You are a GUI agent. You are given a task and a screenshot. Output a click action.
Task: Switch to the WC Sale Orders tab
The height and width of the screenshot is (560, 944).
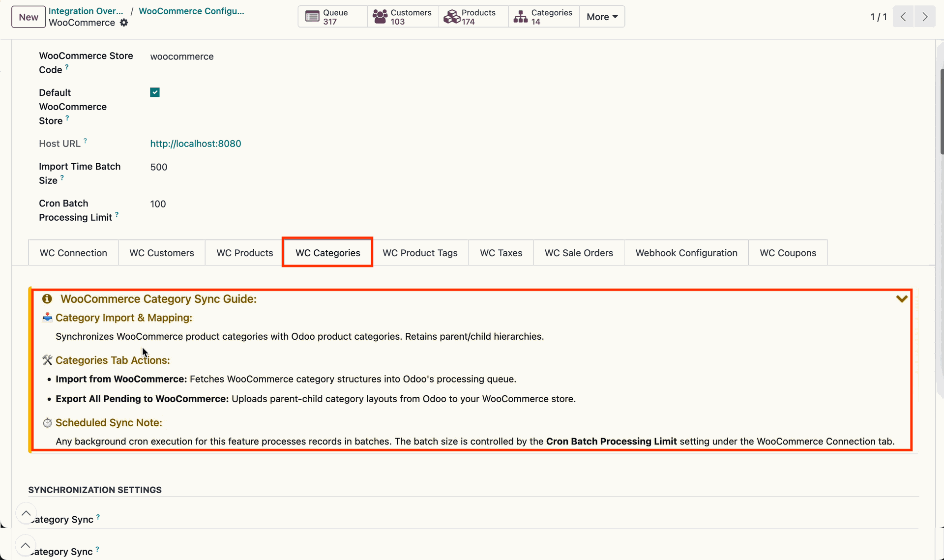[579, 253]
